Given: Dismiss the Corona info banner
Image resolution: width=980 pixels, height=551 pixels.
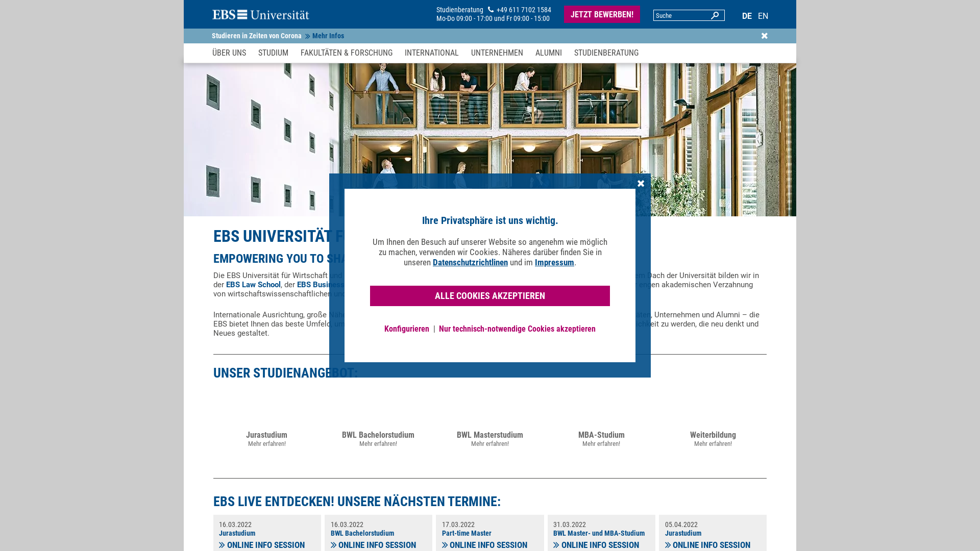Looking at the screenshot, I should coord(765,36).
